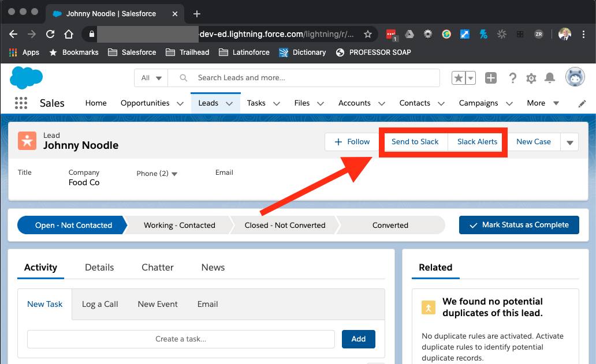Image resolution: width=596 pixels, height=364 pixels.
Task: Open the Trailhead bookmarks folder
Action: (x=188, y=52)
